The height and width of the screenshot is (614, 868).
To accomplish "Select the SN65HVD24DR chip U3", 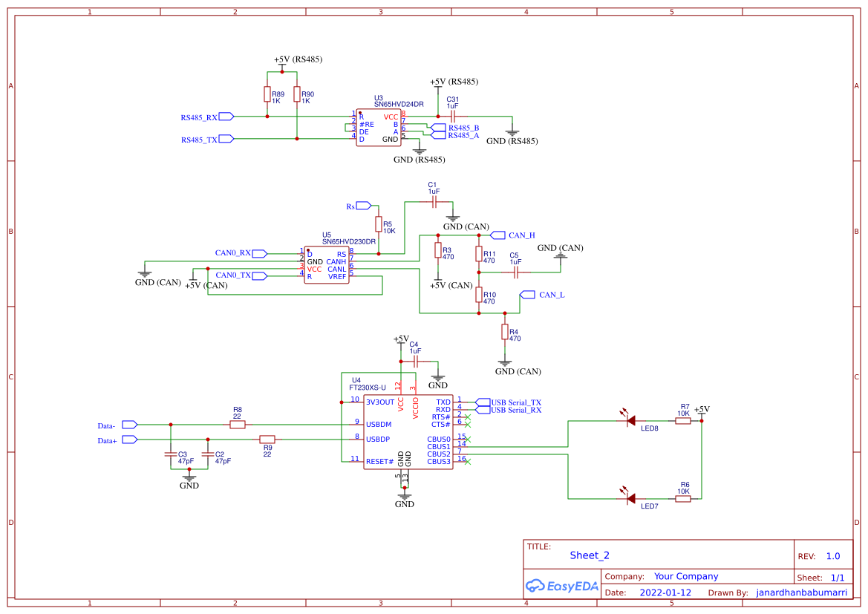I will click(x=379, y=128).
